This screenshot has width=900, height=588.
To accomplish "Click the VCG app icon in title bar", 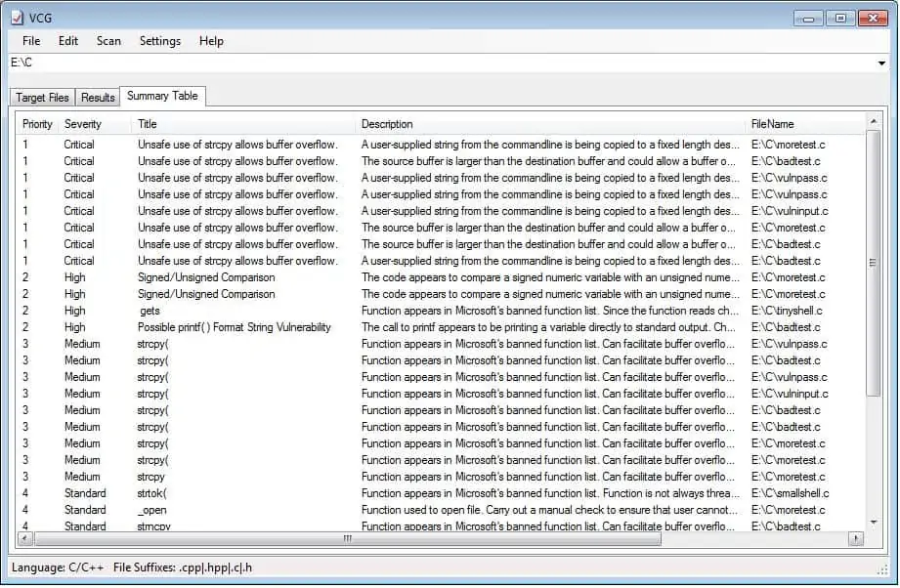I will click(17, 17).
